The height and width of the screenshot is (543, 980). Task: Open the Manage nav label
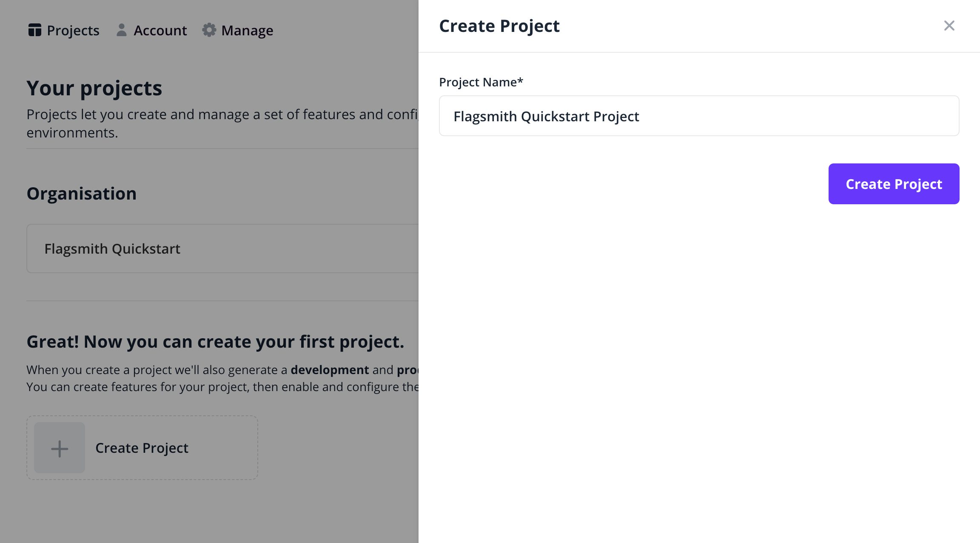point(247,31)
